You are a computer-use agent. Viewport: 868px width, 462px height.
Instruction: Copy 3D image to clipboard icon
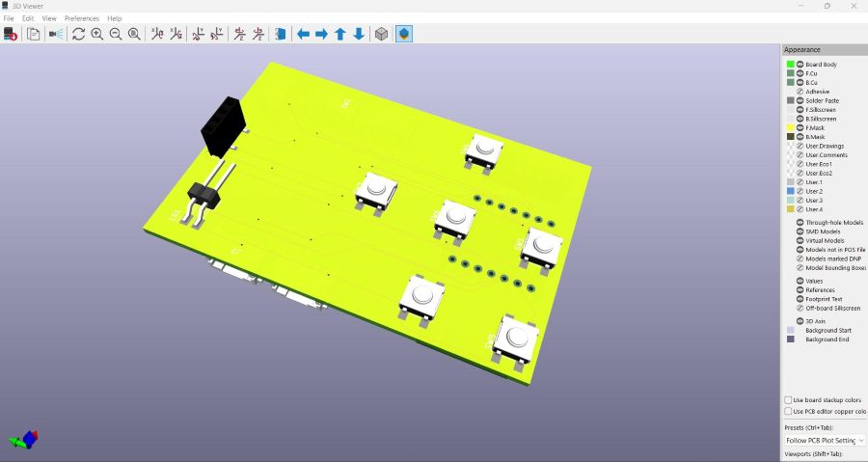34,35
